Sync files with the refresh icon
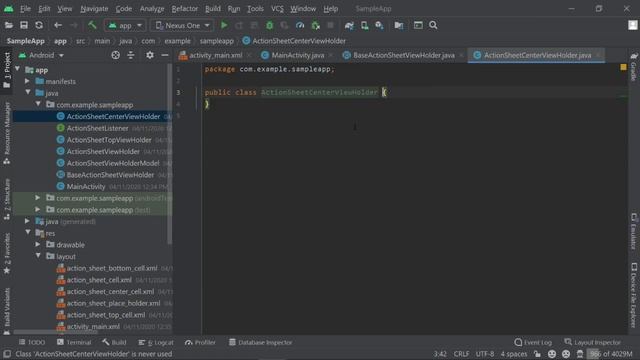640x360 pixels. coord(39,25)
